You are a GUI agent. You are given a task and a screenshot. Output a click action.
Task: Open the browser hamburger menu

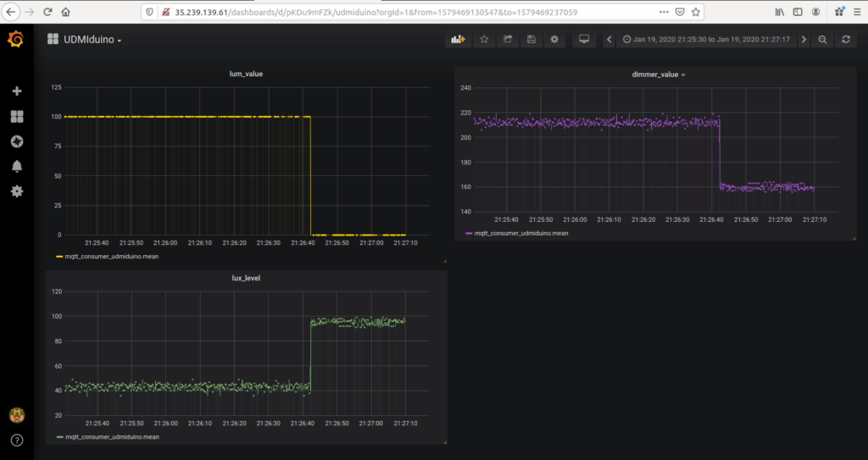coord(858,12)
